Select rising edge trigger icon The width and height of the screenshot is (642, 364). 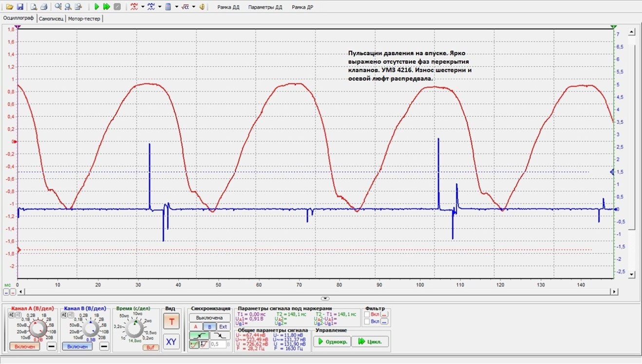199,335
